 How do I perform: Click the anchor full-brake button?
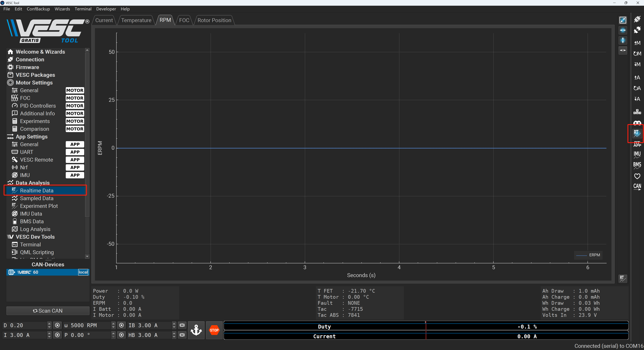[x=196, y=330]
